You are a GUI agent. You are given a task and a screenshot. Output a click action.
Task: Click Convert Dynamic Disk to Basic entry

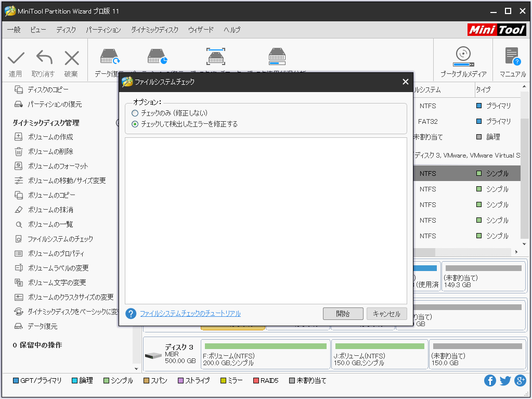tap(66, 312)
